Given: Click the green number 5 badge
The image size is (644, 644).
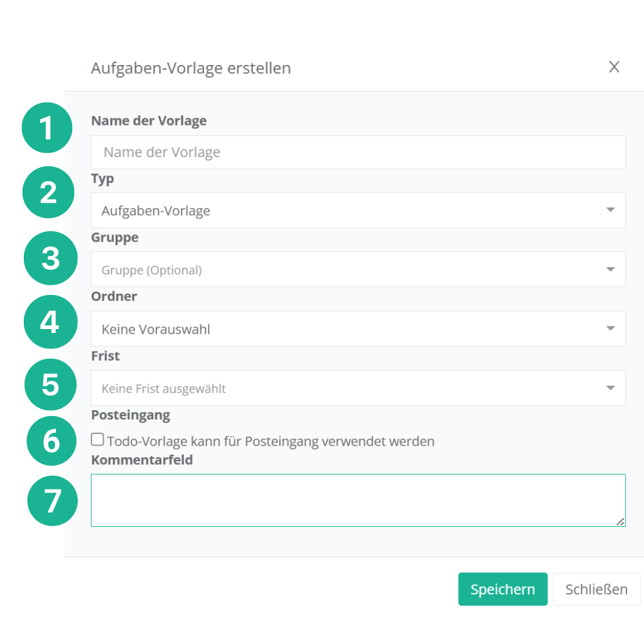Looking at the screenshot, I should point(50,384).
